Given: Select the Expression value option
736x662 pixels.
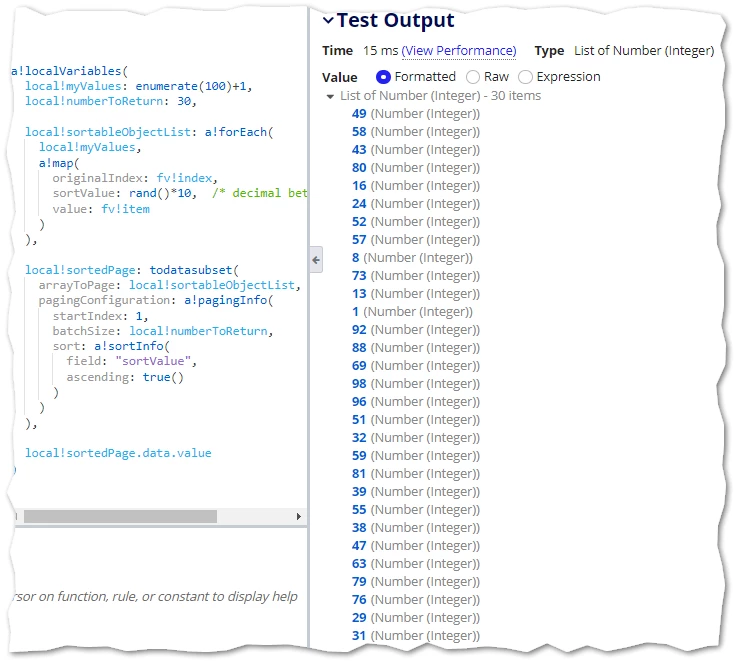Looking at the screenshot, I should (525, 77).
